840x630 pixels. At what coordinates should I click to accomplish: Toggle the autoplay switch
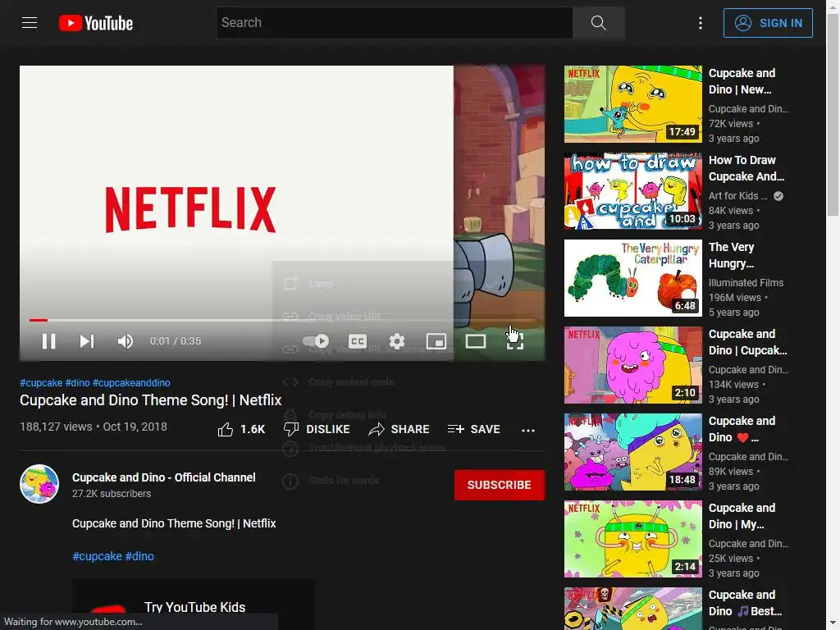coord(316,341)
